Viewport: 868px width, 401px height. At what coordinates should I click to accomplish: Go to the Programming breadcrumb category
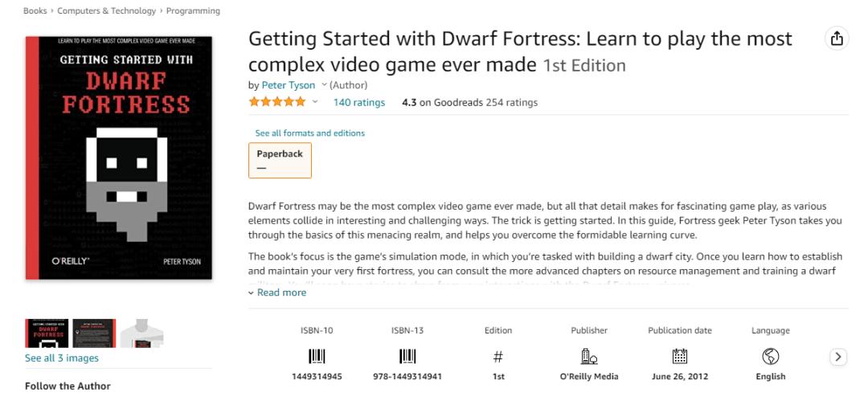pyautogui.click(x=193, y=10)
